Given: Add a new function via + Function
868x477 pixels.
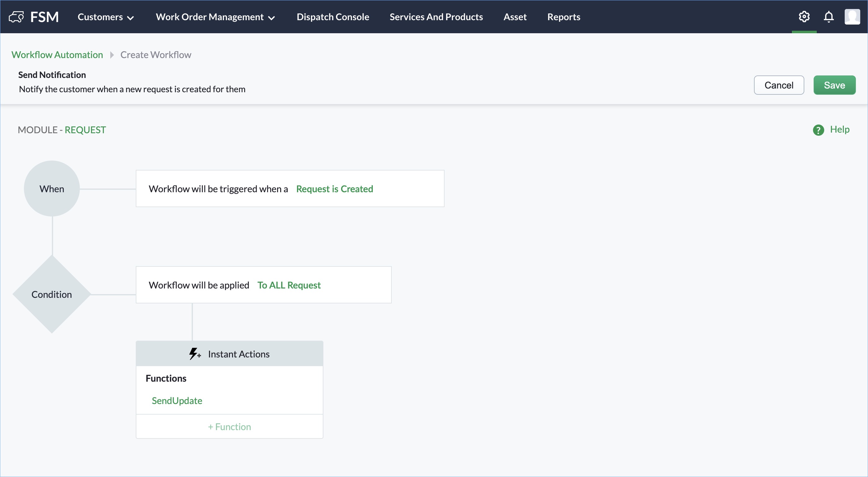Looking at the screenshot, I should click(x=229, y=427).
